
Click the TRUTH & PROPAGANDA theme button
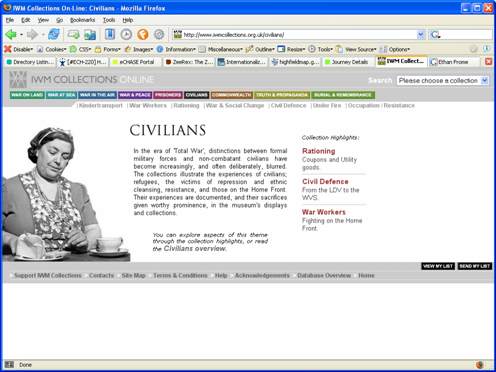tap(282, 95)
